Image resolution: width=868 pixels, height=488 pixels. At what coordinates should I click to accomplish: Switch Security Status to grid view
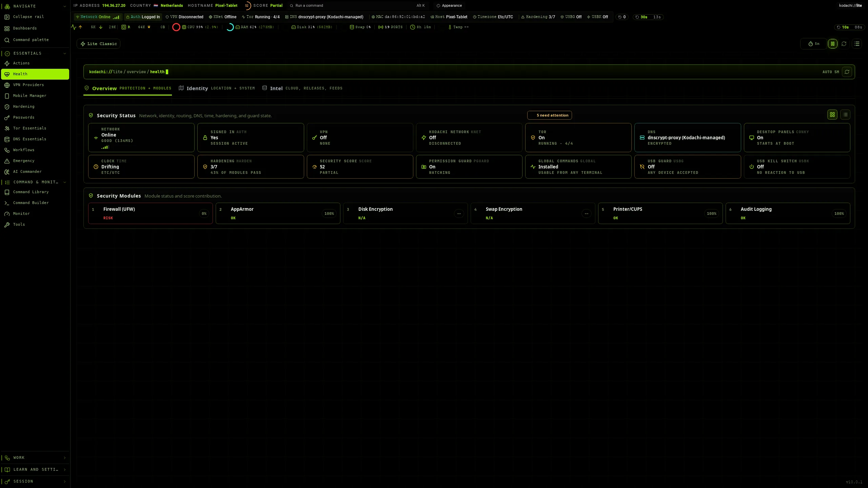[x=832, y=115]
